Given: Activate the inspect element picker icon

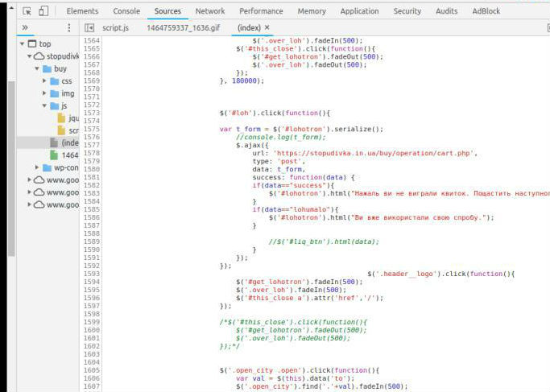Looking at the screenshot, I should coord(27,11).
